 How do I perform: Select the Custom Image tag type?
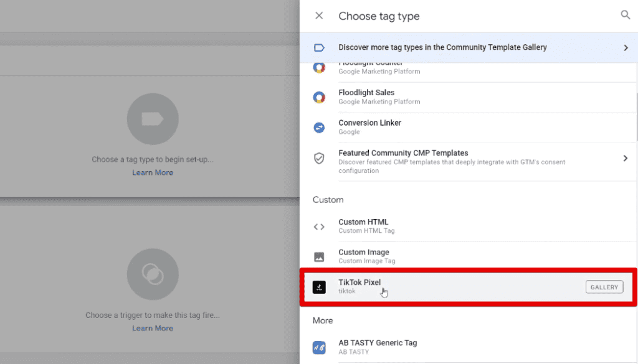coord(468,256)
